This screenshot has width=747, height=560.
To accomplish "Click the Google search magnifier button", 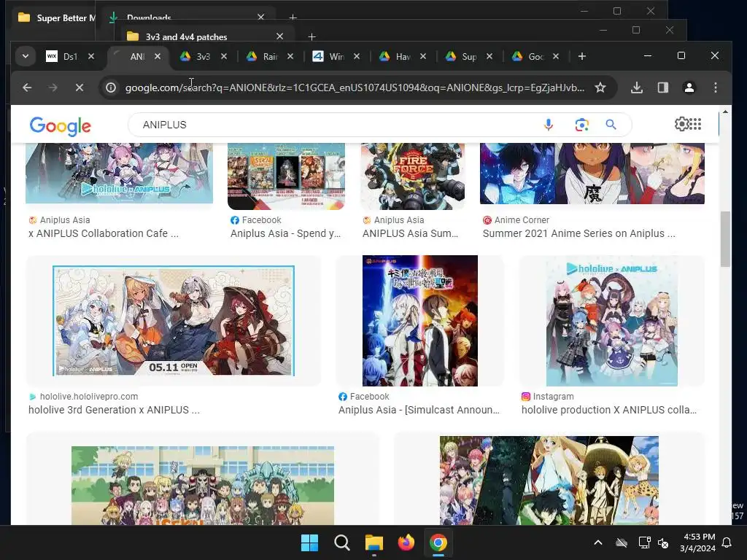I will [611, 125].
